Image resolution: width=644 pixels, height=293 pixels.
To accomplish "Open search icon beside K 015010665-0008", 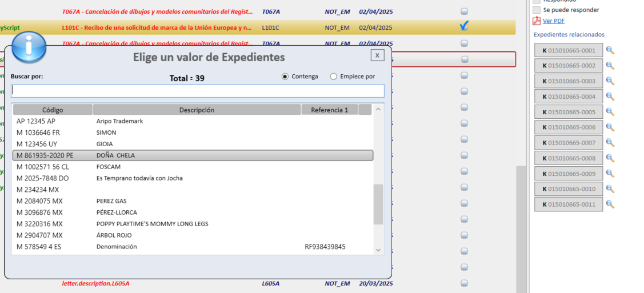I will coord(610,158).
